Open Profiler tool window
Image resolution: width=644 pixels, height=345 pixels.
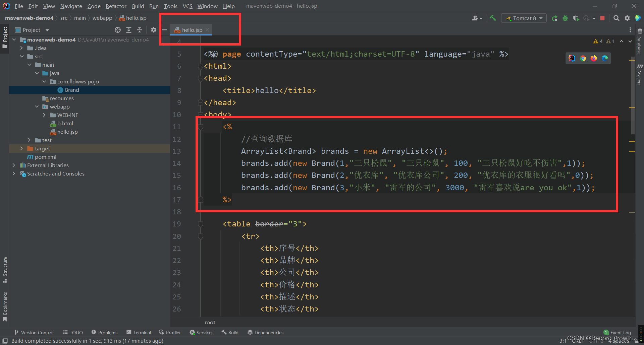170,332
